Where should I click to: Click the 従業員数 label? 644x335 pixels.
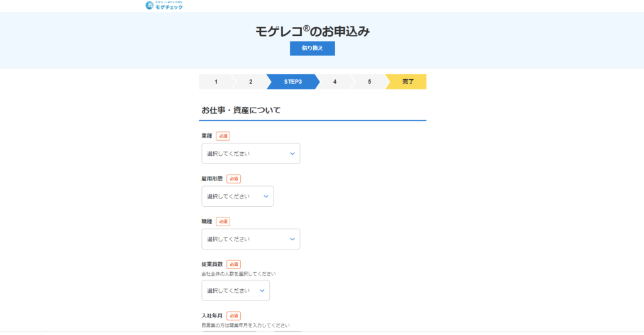tap(212, 265)
